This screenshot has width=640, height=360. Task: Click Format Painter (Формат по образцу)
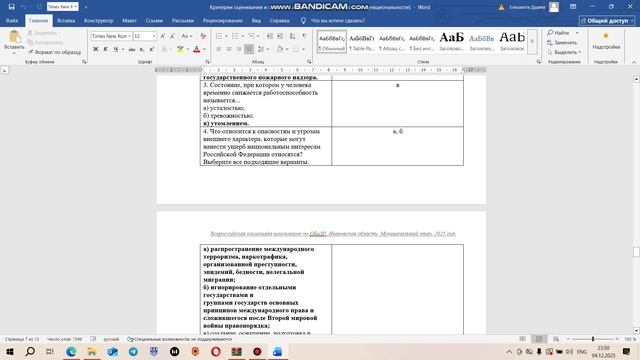tap(54, 52)
